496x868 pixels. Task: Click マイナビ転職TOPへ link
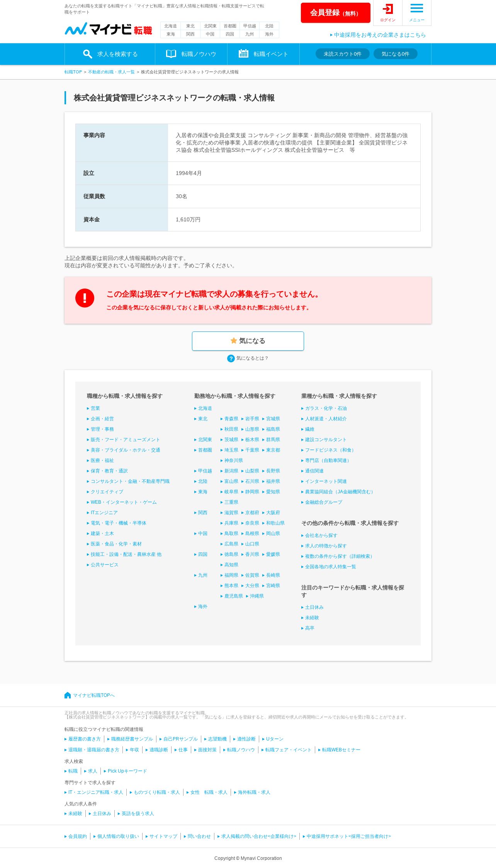click(94, 695)
